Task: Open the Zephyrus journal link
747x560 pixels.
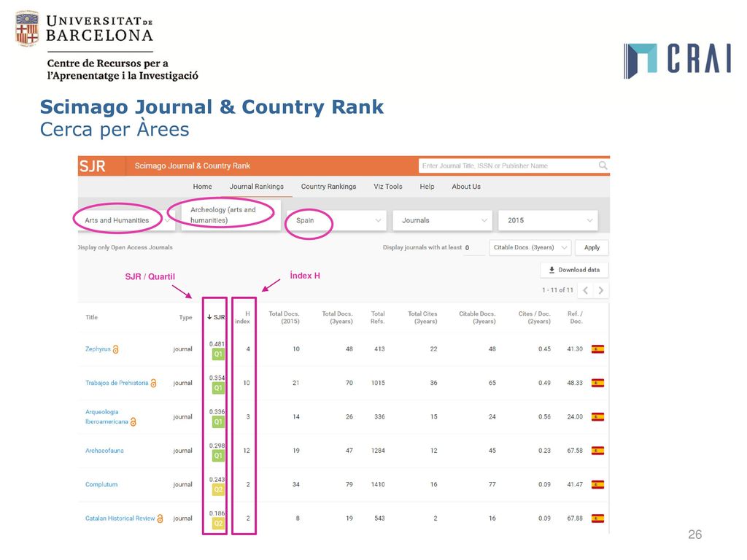Action: coord(98,349)
